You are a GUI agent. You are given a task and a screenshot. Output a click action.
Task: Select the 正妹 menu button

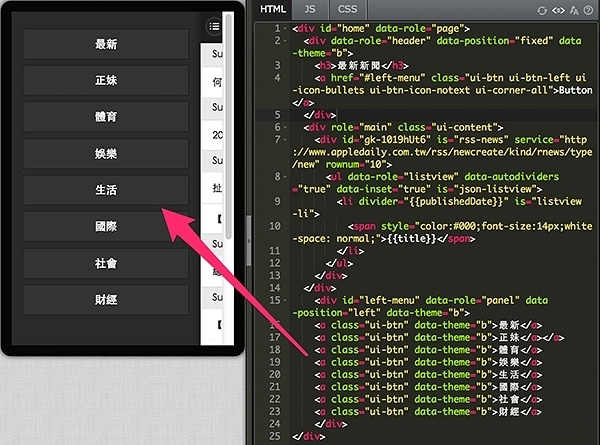pyautogui.click(x=105, y=81)
